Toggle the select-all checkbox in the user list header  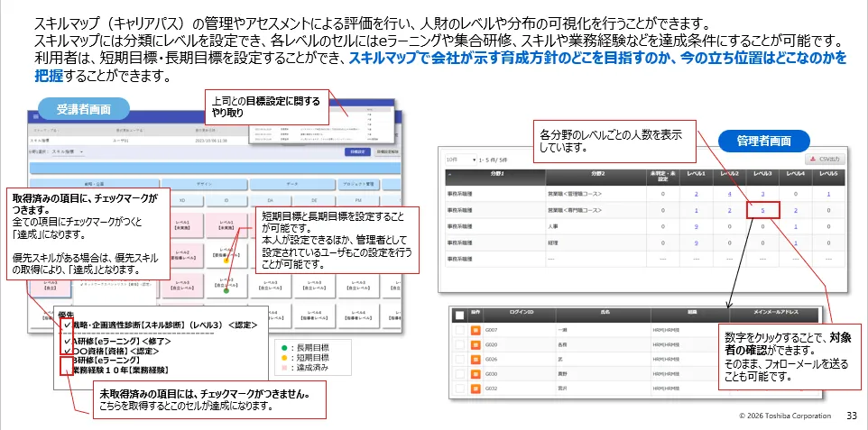pyautogui.click(x=459, y=315)
